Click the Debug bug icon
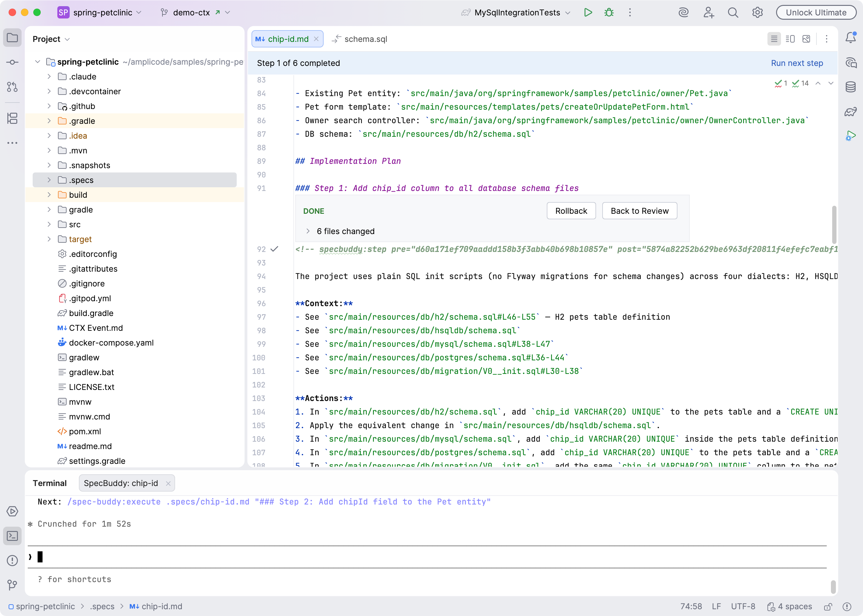The height and width of the screenshot is (616, 863). [x=609, y=13]
